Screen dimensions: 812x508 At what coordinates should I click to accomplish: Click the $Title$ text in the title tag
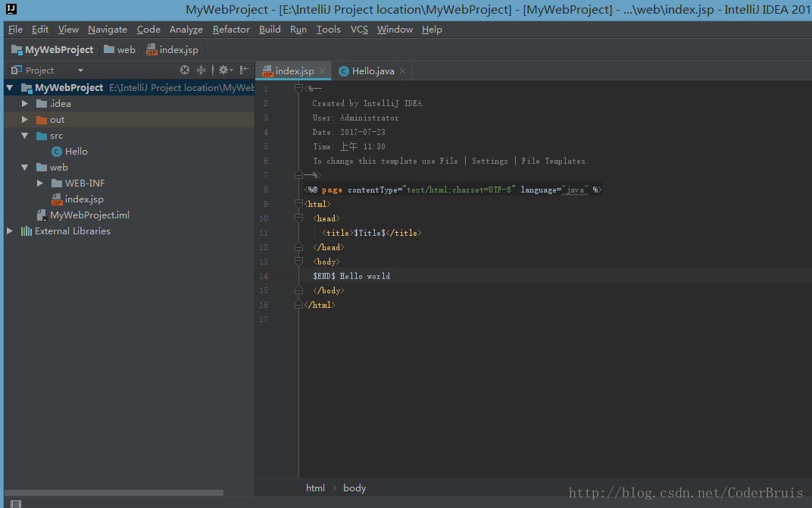click(369, 233)
